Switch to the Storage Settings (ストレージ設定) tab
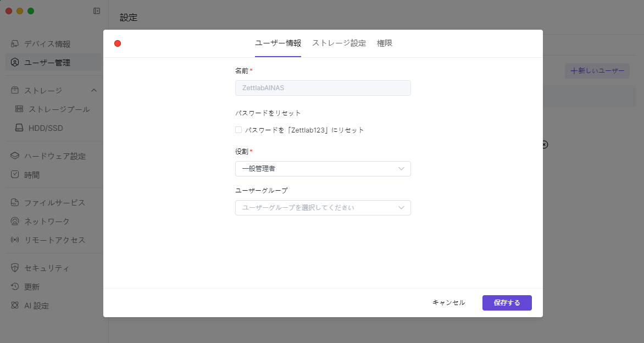Viewport: 644px width, 343px height. click(x=338, y=43)
